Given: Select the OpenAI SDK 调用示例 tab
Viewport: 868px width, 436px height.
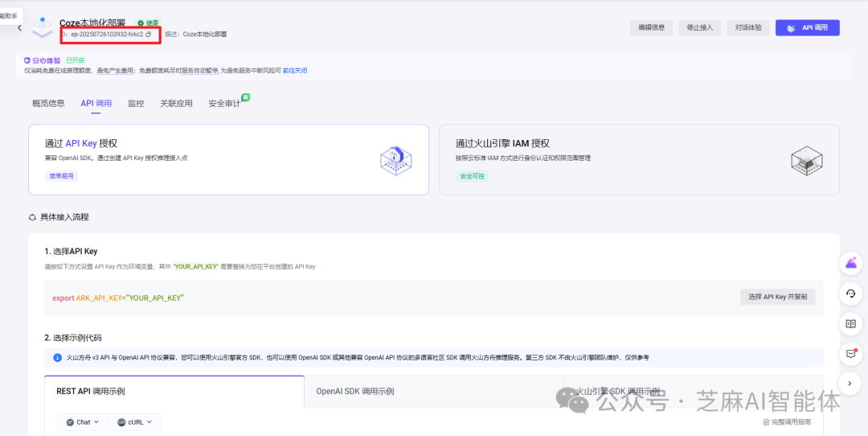Looking at the screenshot, I should [434, 391].
